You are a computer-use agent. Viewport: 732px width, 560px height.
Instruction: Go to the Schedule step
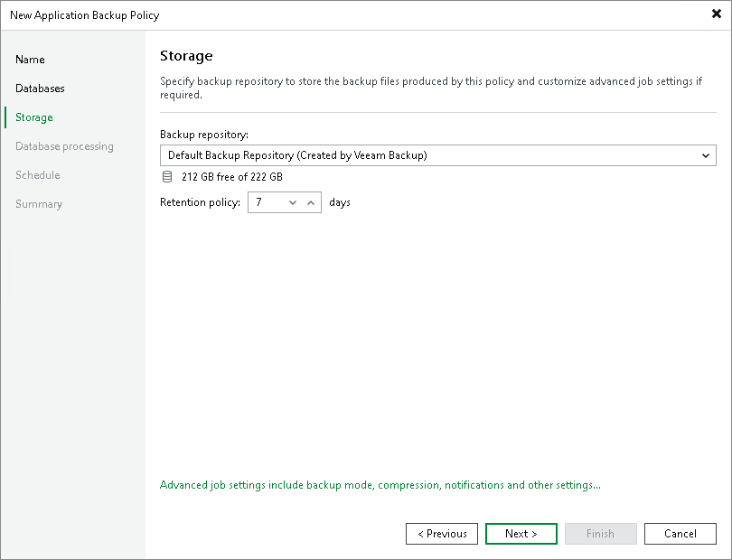pos(37,175)
